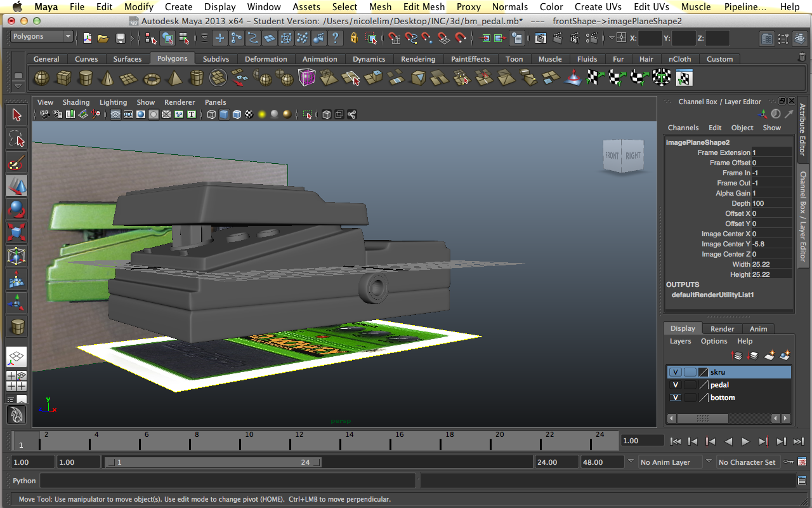Toggle visibility of the pedal layer
Screen dimensions: 812x508
[676, 385]
